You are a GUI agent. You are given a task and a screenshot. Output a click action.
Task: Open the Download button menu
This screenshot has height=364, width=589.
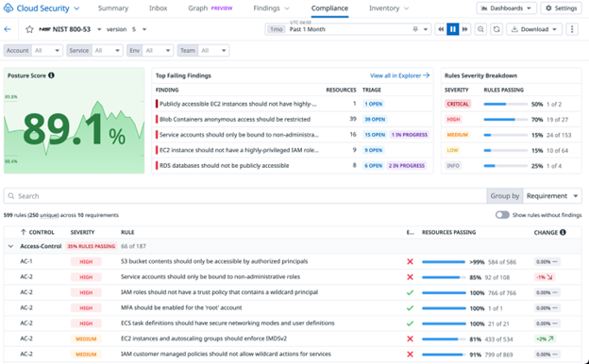click(x=534, y=29)
